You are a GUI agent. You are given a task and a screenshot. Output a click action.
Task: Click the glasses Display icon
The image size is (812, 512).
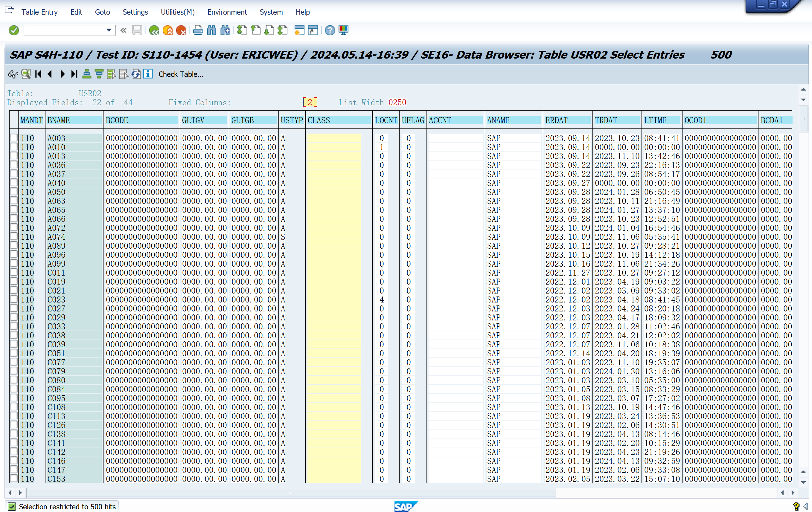click(x=13, y=74)
